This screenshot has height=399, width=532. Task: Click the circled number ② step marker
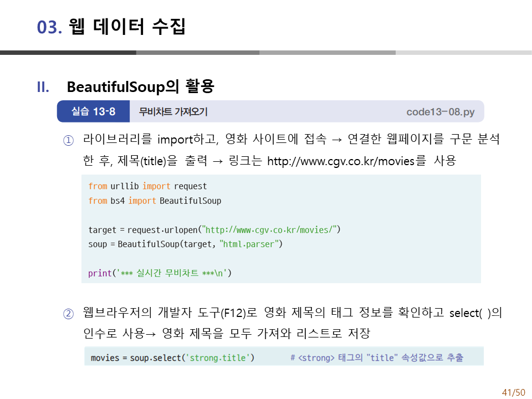(x=69, y=314)
